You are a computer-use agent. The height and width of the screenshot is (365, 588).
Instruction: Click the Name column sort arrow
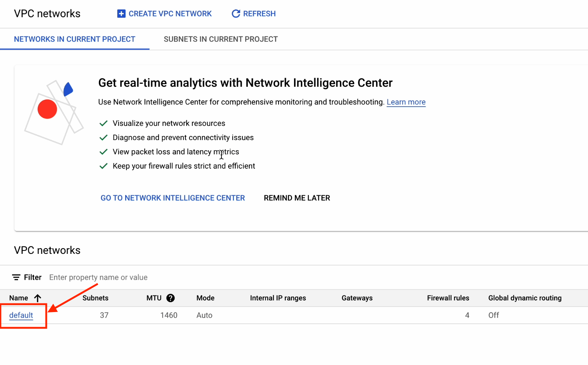38,298
